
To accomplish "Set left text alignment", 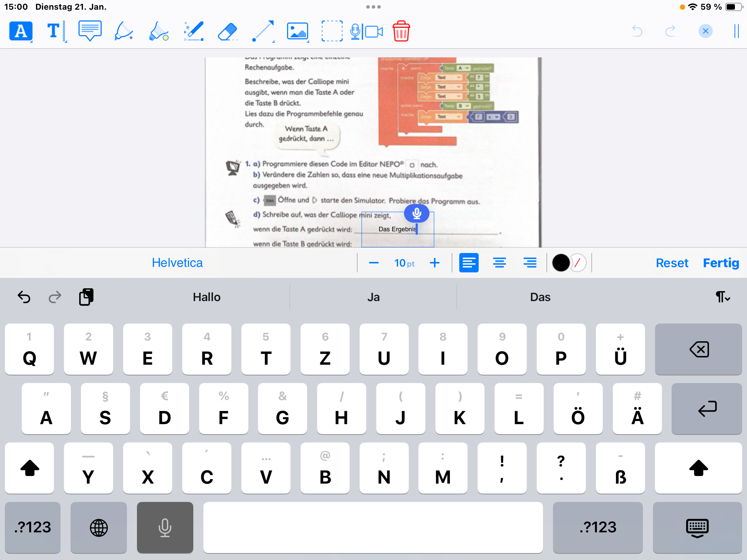I will pyautogui.click(x=469, y=263).
